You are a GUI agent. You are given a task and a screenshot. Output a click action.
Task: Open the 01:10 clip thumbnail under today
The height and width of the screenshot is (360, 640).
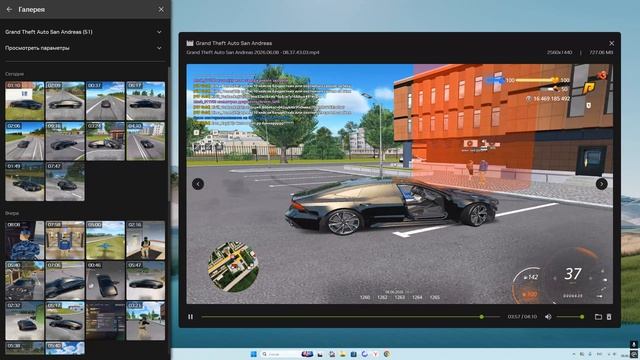point(25,101)
